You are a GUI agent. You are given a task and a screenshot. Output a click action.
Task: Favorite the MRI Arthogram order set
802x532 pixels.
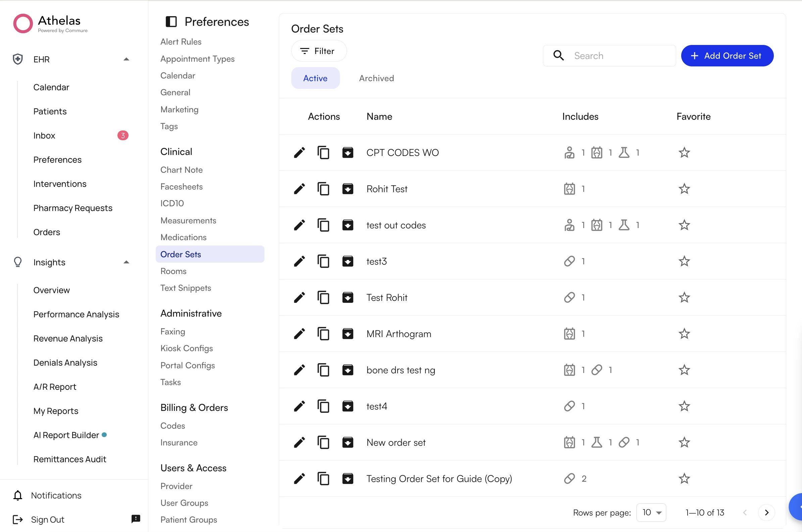[x=684, y=334]
